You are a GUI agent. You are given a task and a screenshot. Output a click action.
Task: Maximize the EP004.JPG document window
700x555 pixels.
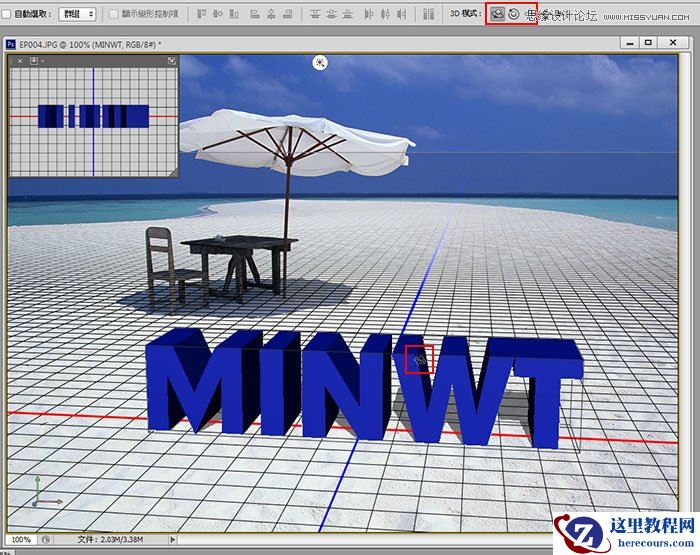click(648, 42)
